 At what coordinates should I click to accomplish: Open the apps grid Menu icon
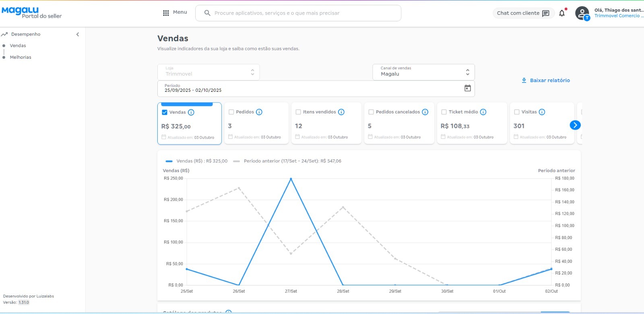coord(166,13)
